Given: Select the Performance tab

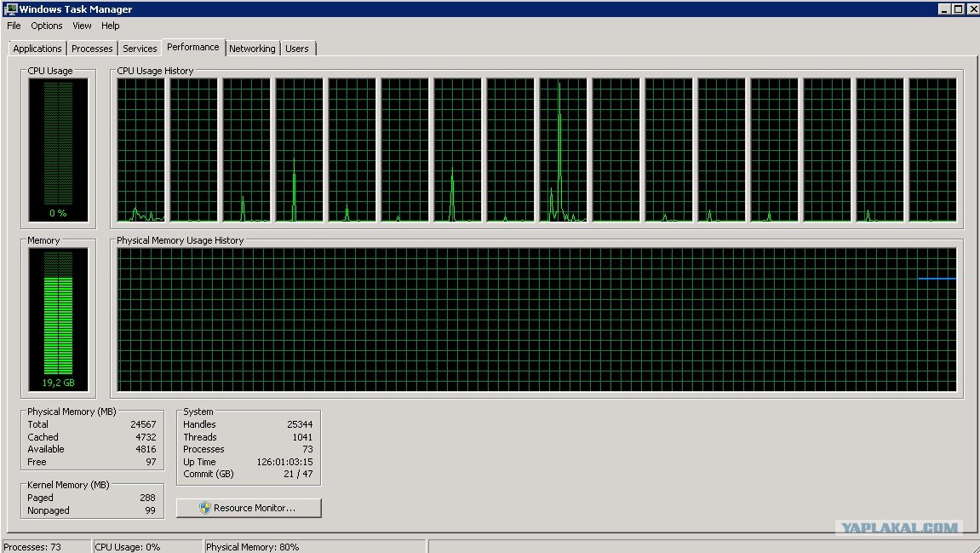Looking at the screenshot, I should tap(192, 47).
